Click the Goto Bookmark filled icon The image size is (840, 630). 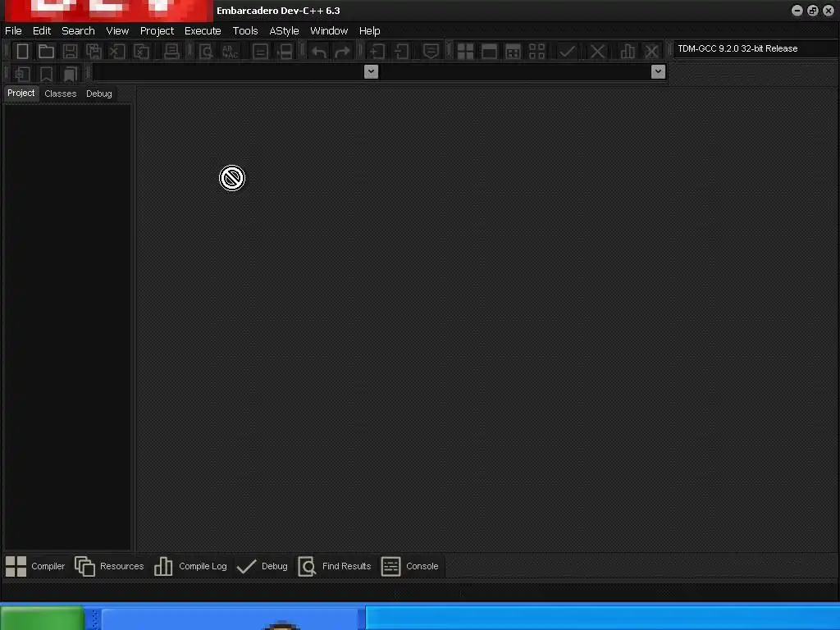[x=71, y=73]
